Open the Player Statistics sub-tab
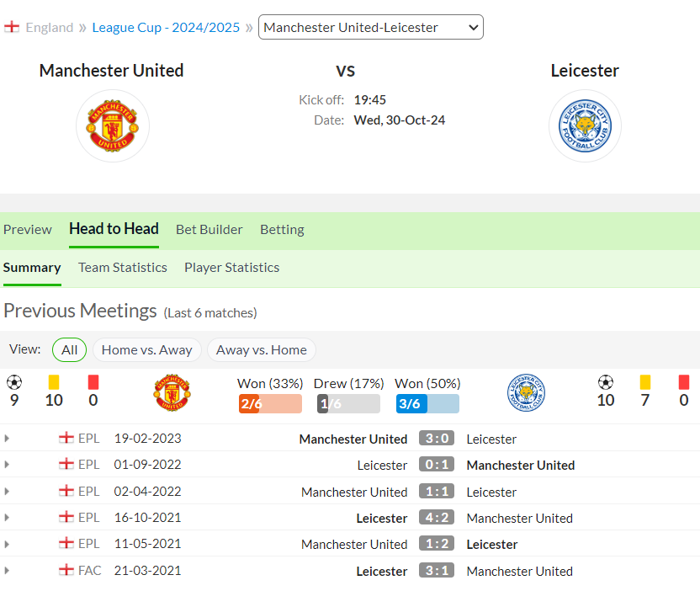The height and width of the screenshot is (591, 700). click(231, 268)
